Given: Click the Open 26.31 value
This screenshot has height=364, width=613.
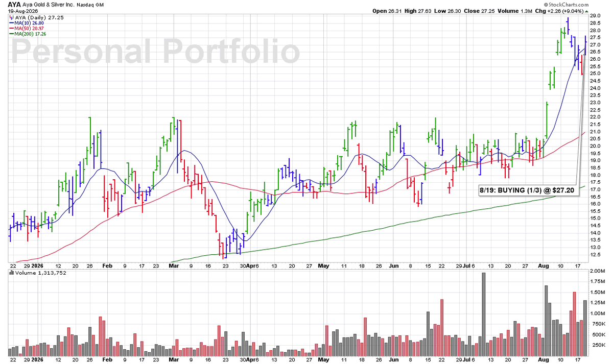Looking at the screenshot, I should click(x=388, y=11).
